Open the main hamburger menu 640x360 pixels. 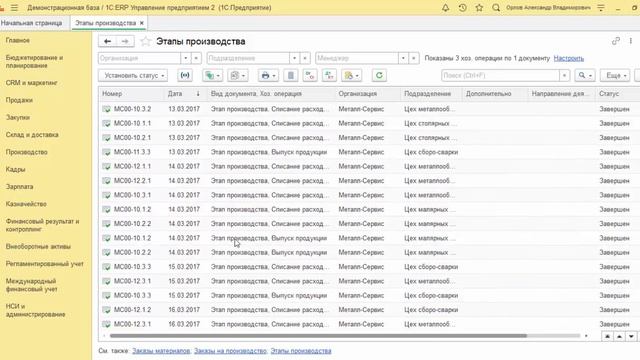coord(15,8)
